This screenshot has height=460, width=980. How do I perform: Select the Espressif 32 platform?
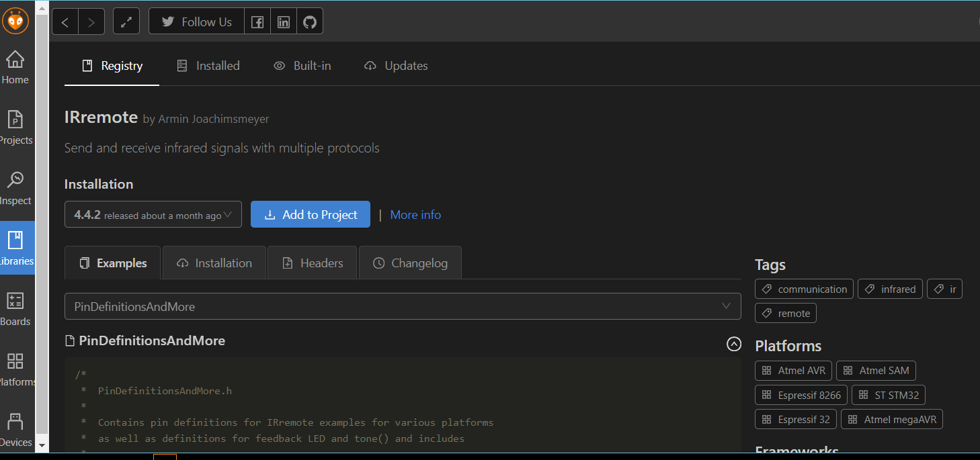pos(796,419)
